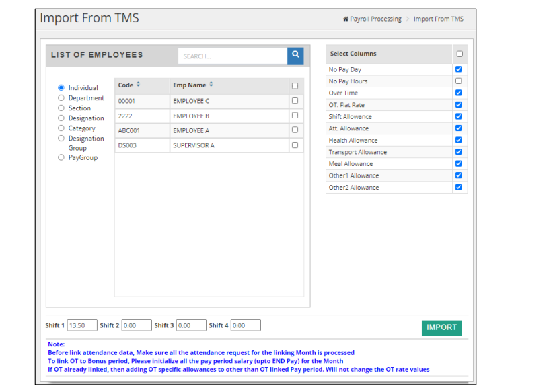Viewport: 551px width, 392px height.
Task: Enable the No Pay Hours column
Action: click(459, 81)
